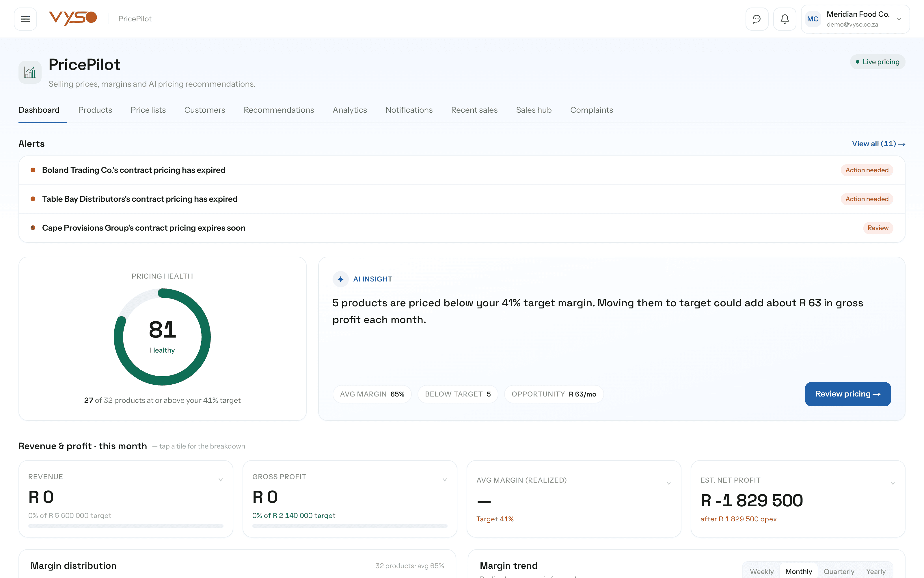The height and width of the screenshot is (578, 924).
Task: Click the Live pricing status pill
Action: [x=878, y=62]
